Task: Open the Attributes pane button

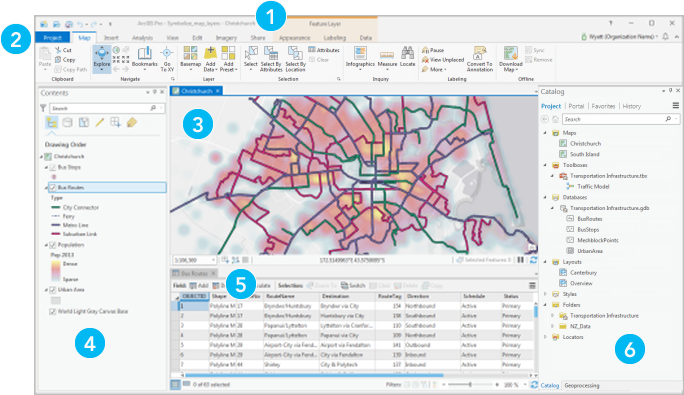Action: coord(324,50)
